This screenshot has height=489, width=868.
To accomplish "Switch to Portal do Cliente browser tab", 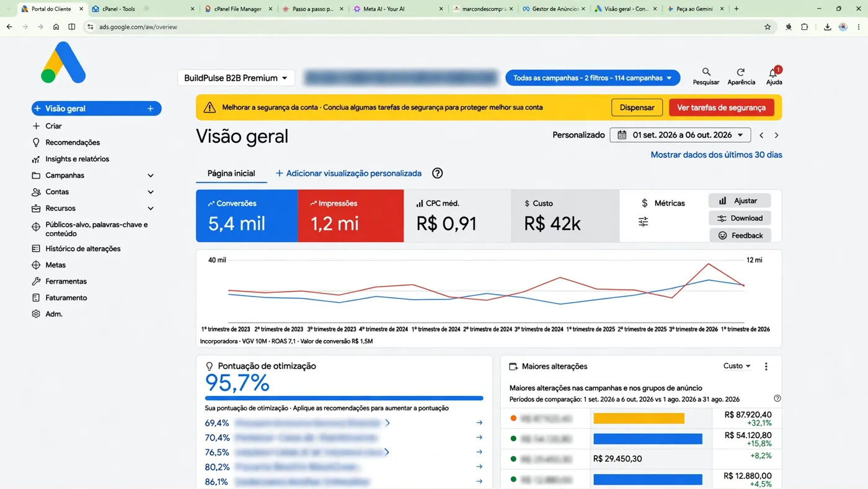I will (x=51, y=9).
